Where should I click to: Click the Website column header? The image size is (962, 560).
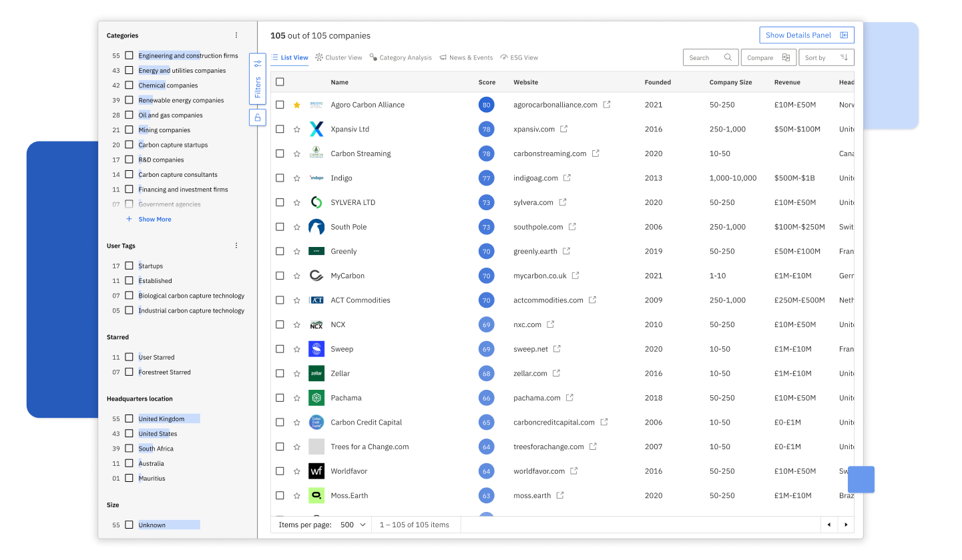click(525, 82)
